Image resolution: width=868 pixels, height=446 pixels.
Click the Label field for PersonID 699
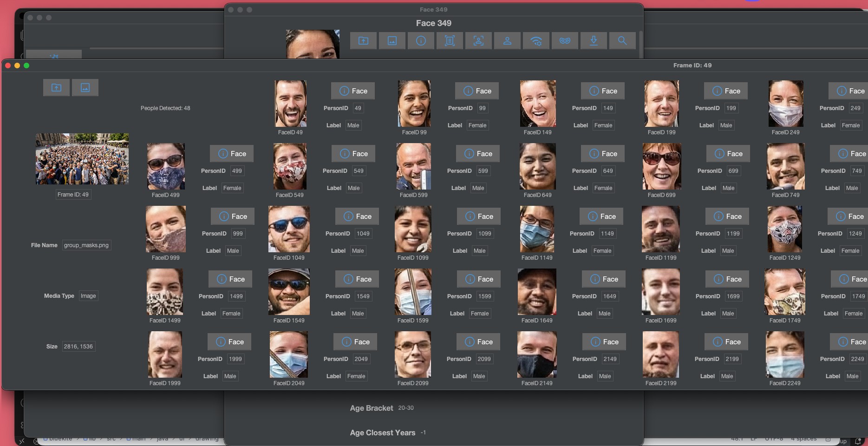[728, 188]
